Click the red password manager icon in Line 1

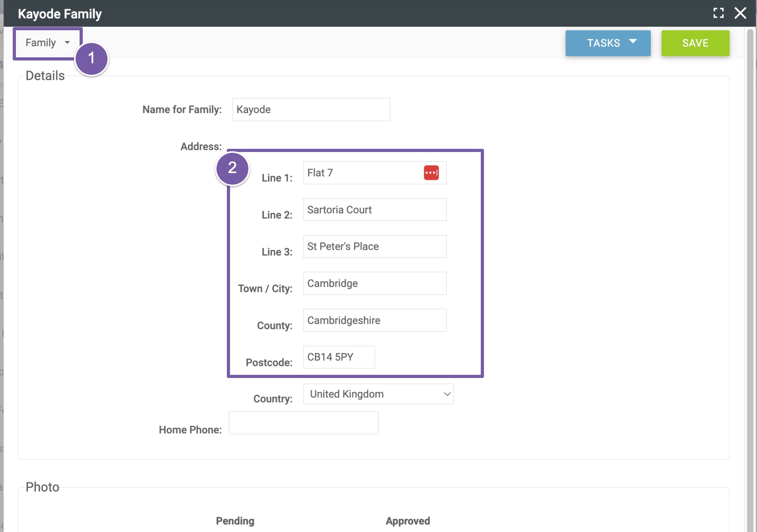[431, 173]
